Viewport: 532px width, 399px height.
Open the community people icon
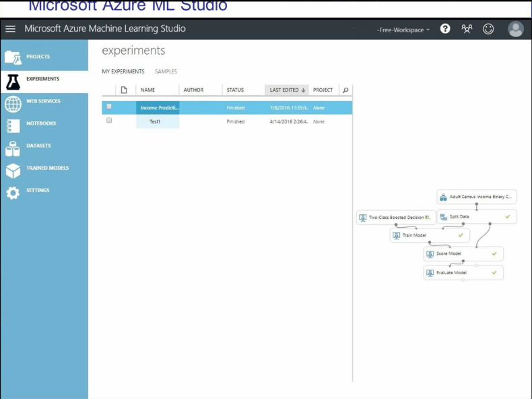click(467, 29)
